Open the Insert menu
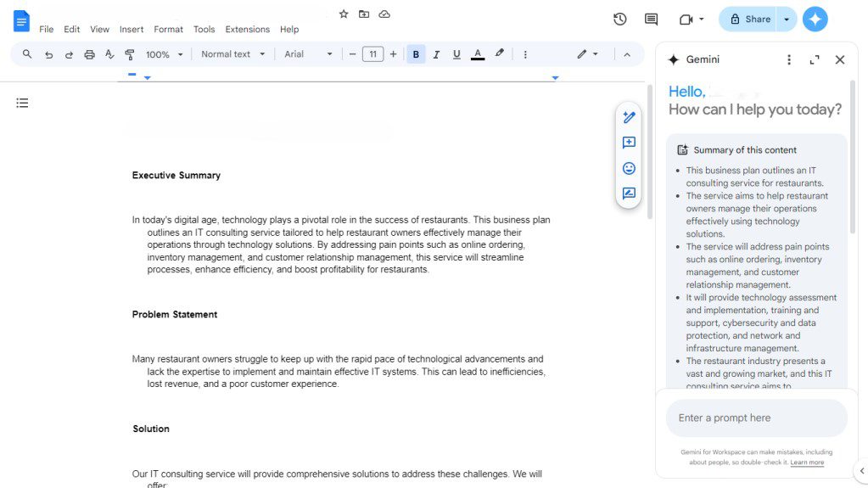This screenshot has width=868, height=488. [132, 30]
